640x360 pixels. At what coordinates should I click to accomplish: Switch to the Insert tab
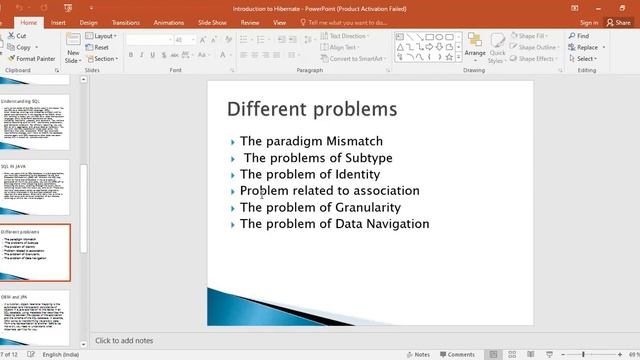point(58,23)
